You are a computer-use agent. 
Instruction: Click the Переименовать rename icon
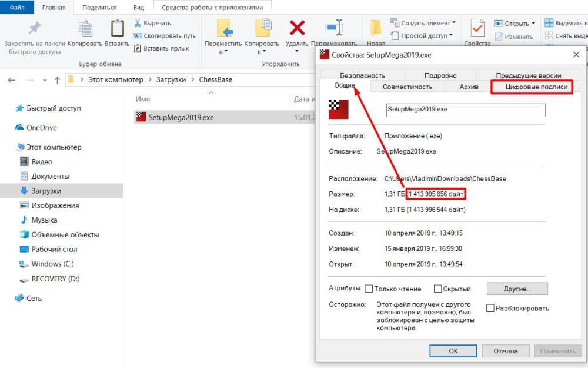click(334, 28)
